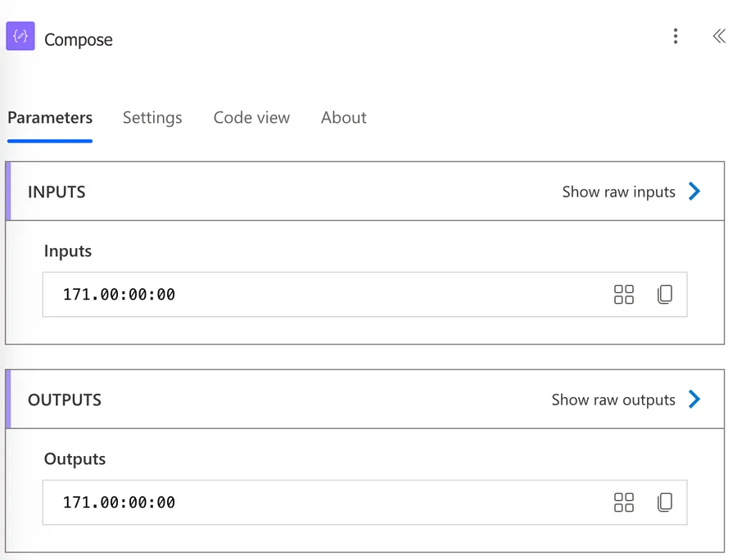Collapse the panel with double chevron

coord(718,36)
